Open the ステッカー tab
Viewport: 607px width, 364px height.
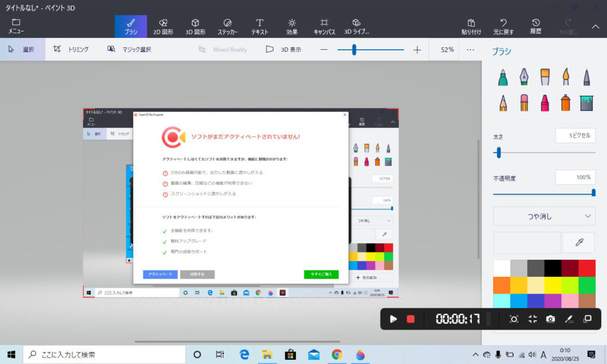click(x=227, y=26)
